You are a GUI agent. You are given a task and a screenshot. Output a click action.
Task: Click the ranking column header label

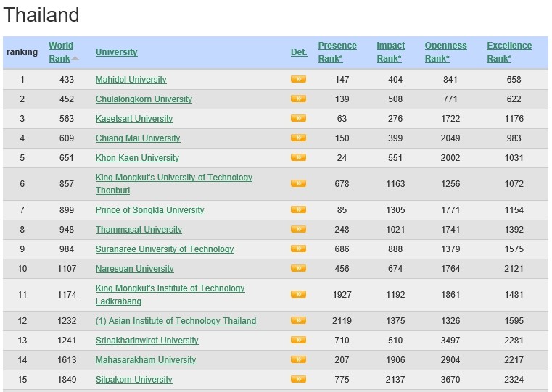[22, 52]
